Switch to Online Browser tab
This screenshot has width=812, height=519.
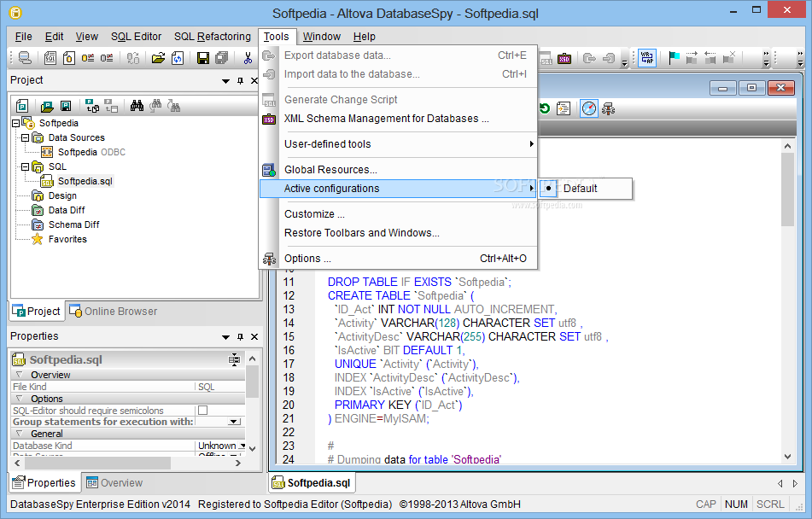coord(114,312)
